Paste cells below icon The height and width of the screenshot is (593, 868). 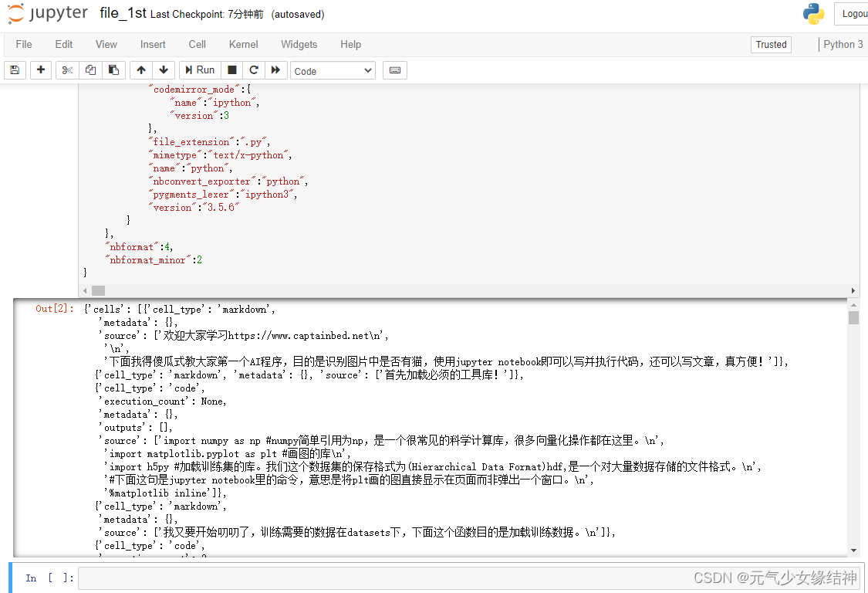click(113, 69)
